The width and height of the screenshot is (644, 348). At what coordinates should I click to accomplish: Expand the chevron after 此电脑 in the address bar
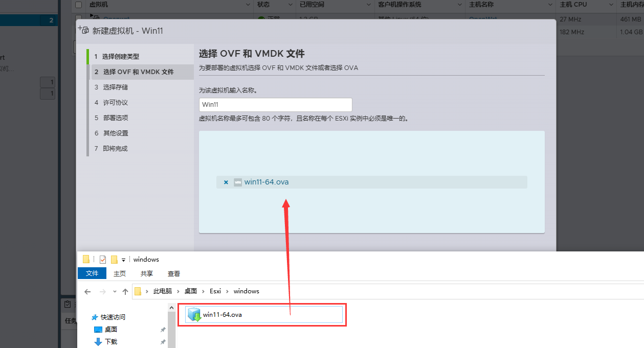pos(179,291)
